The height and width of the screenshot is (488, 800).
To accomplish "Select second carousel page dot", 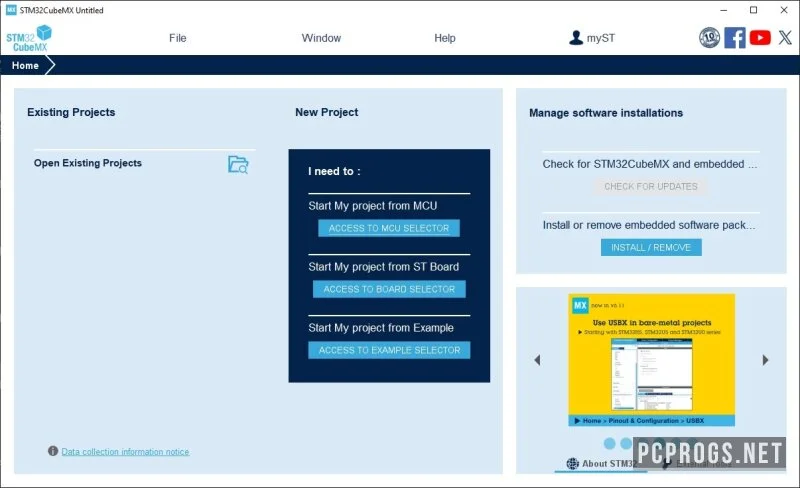I will (626, 444).
